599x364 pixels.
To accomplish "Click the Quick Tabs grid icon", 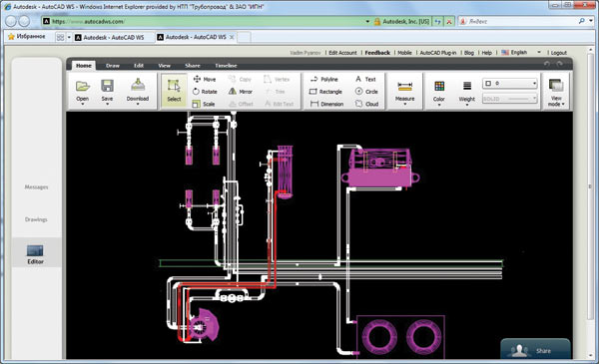I will (60, 37).
